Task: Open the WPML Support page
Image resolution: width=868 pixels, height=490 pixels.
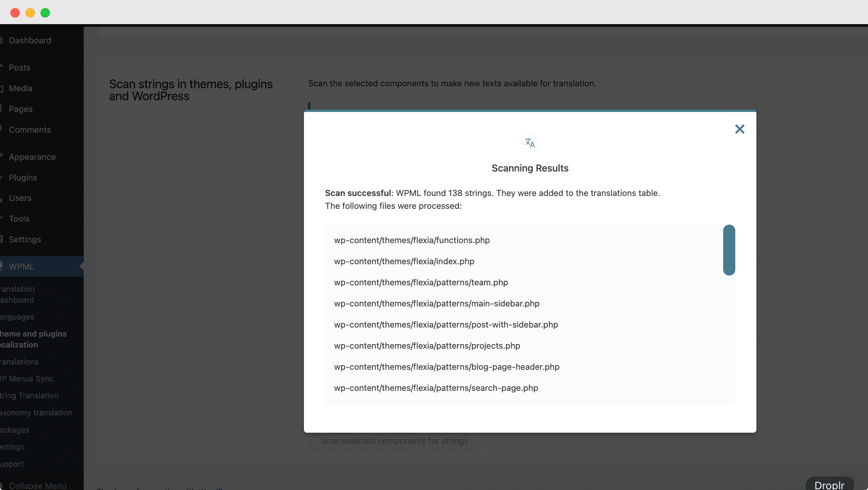Action: pos(11,464)
